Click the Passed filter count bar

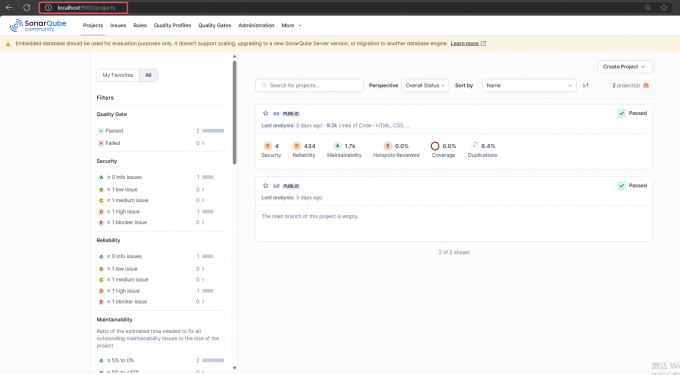tap(213, 130)
